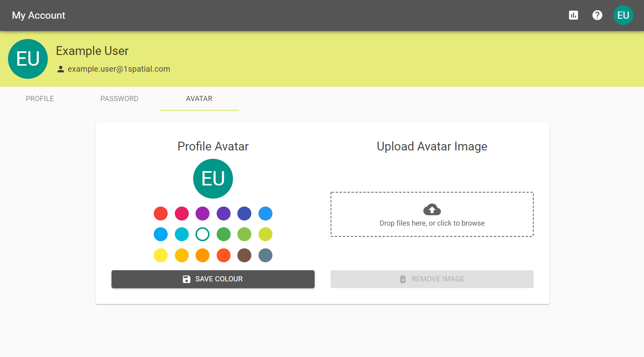Pick the pink colour swatch
Viewport: 644px width, 357px height.
(x=182, y=213)
